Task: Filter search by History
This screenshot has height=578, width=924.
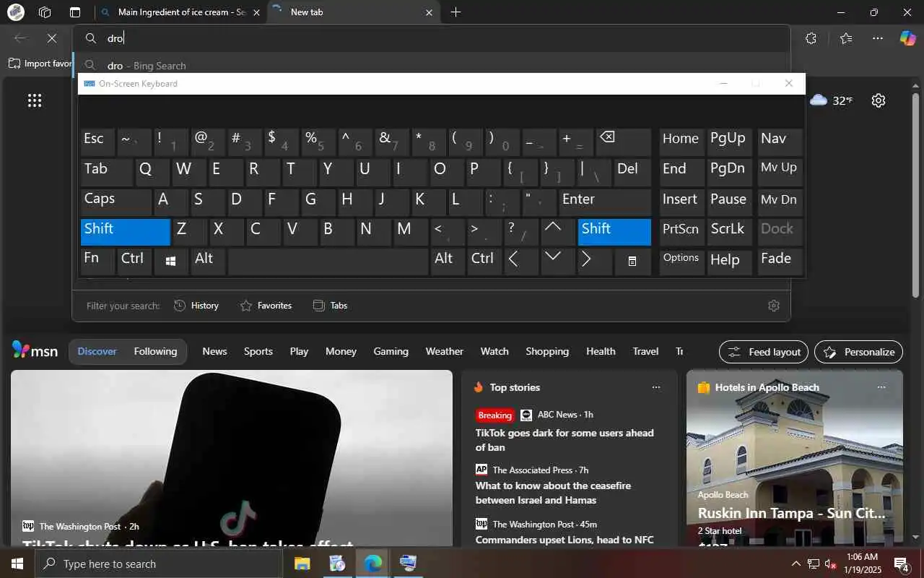Action: [196, 306]
